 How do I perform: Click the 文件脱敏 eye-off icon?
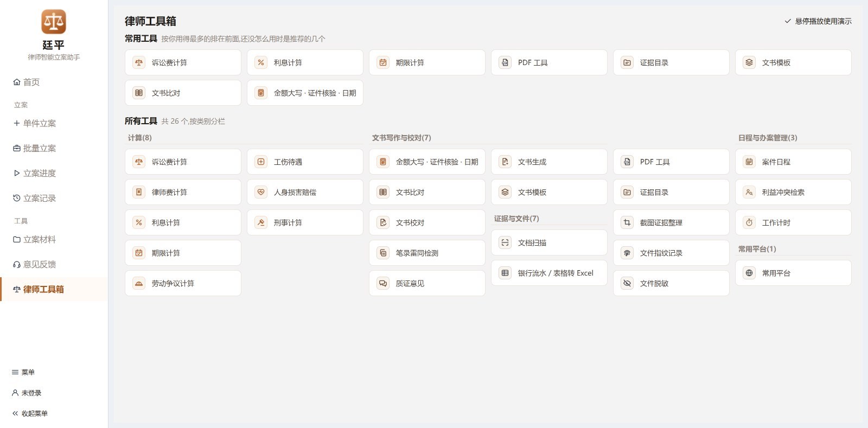[627, 283]
